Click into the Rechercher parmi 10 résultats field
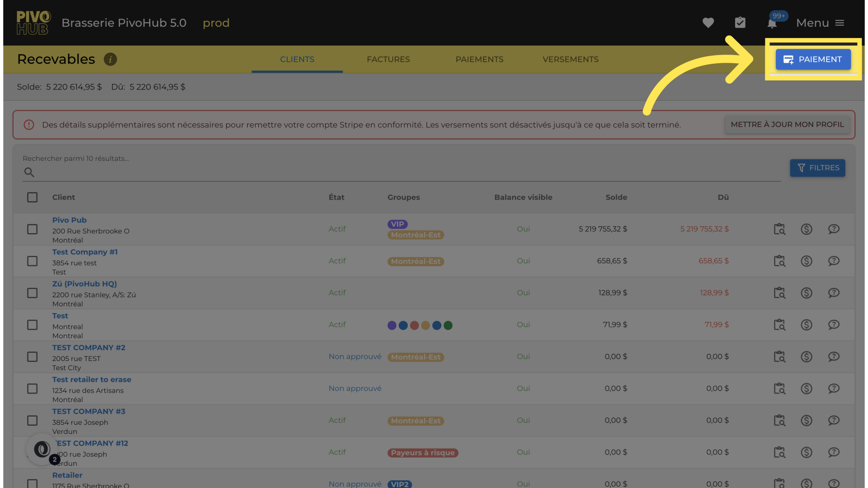Image resolution: width=868 pixels, height=488 pixels. point(407,172)
